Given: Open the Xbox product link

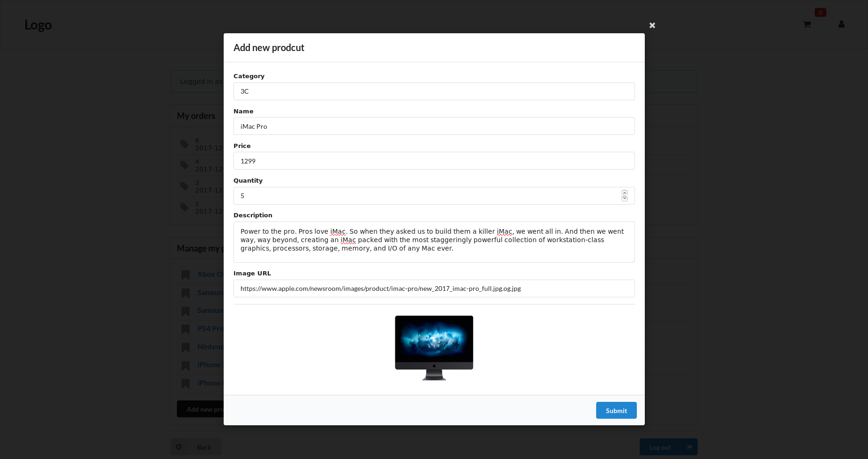Looking at the screenshot, I should tap(210, 274).
